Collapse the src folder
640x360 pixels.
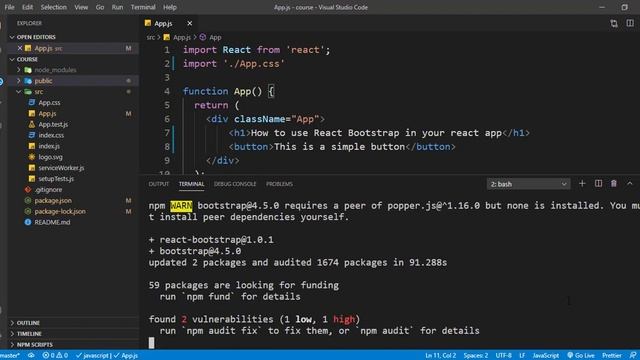(39, 92)
